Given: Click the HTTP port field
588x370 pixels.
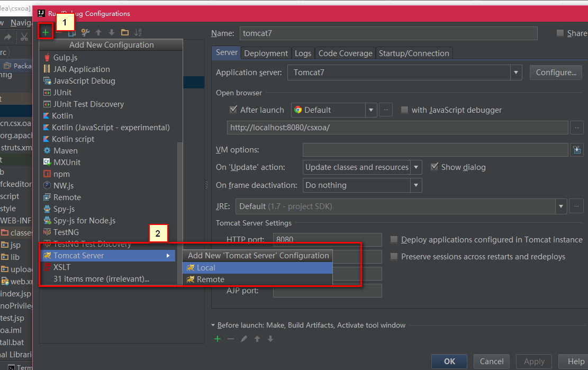Looking at the screenshot, I should tap(328, 240).
